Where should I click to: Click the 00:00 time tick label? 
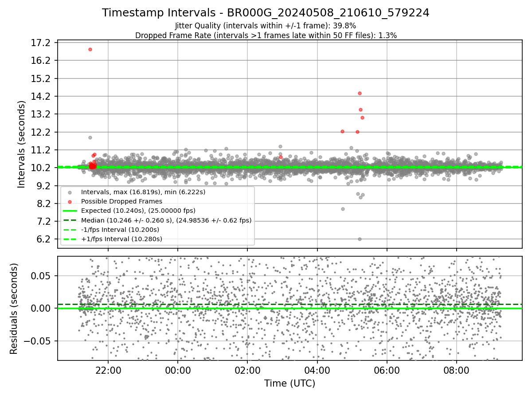click(x=178, y=370)
